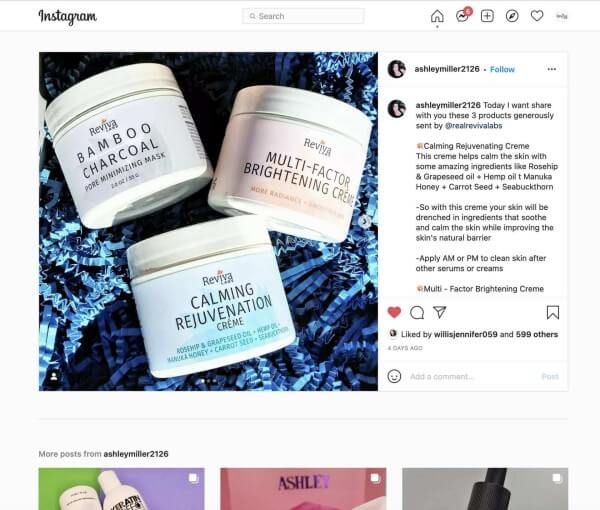Open the three-dot post options menu
Image resolution: width=600 pixels, height=510 pixels.
point(551,69)
